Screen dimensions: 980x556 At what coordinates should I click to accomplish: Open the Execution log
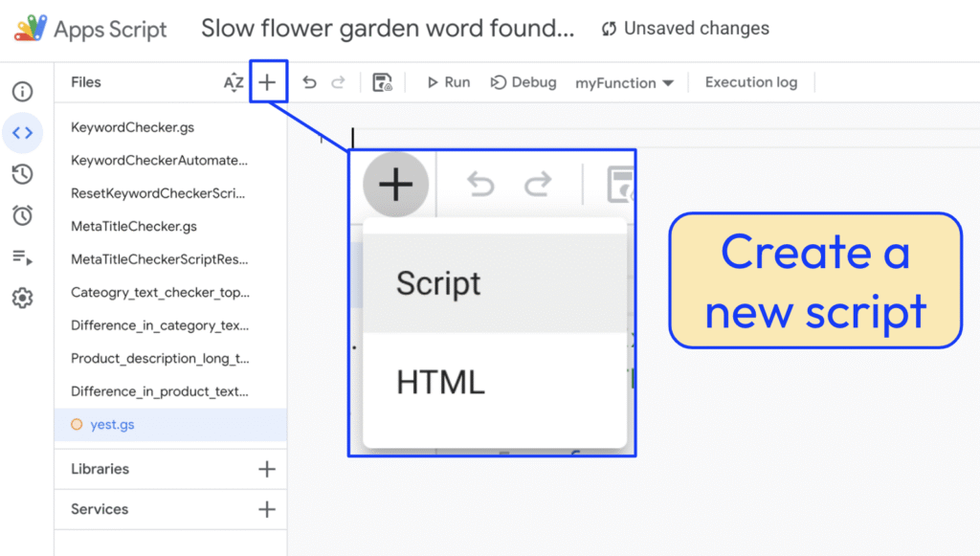(750, 82)
